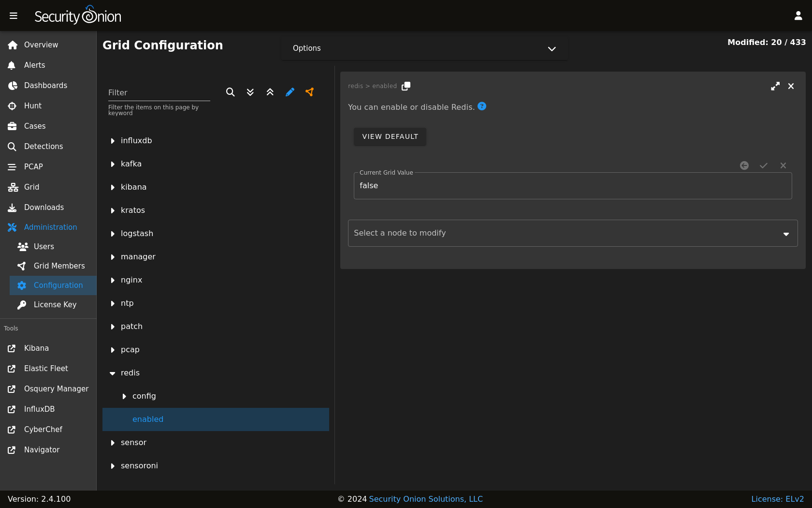The width and height of the screenshot is (812, 508).
Task: Open the Grid page
Action: tap(48, 187)
